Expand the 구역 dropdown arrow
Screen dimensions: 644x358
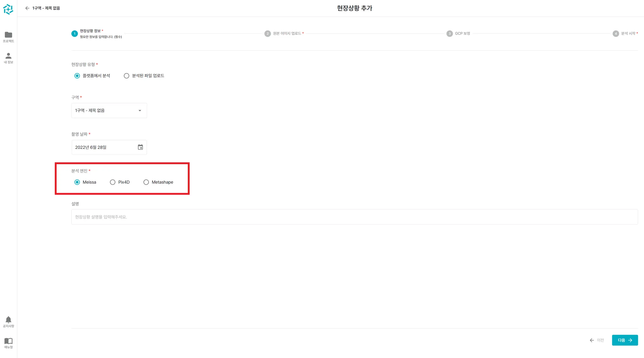[x=140, y=111]
